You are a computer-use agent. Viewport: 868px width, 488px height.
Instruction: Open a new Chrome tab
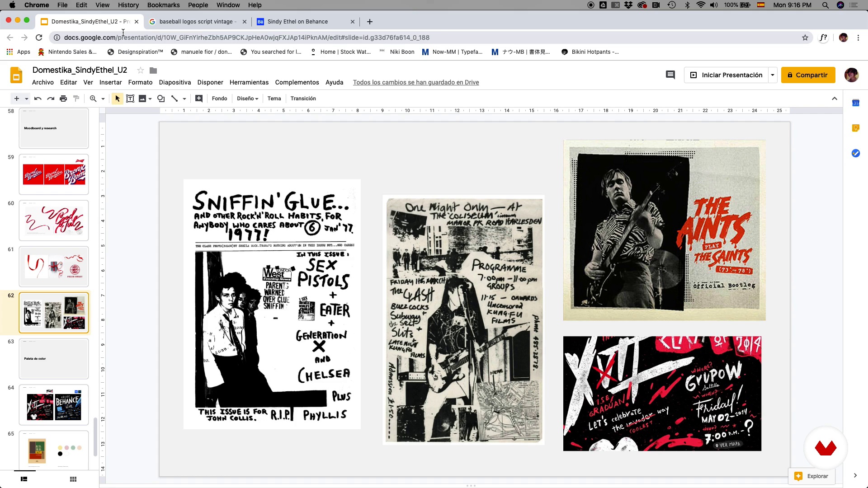coord(370,22)
